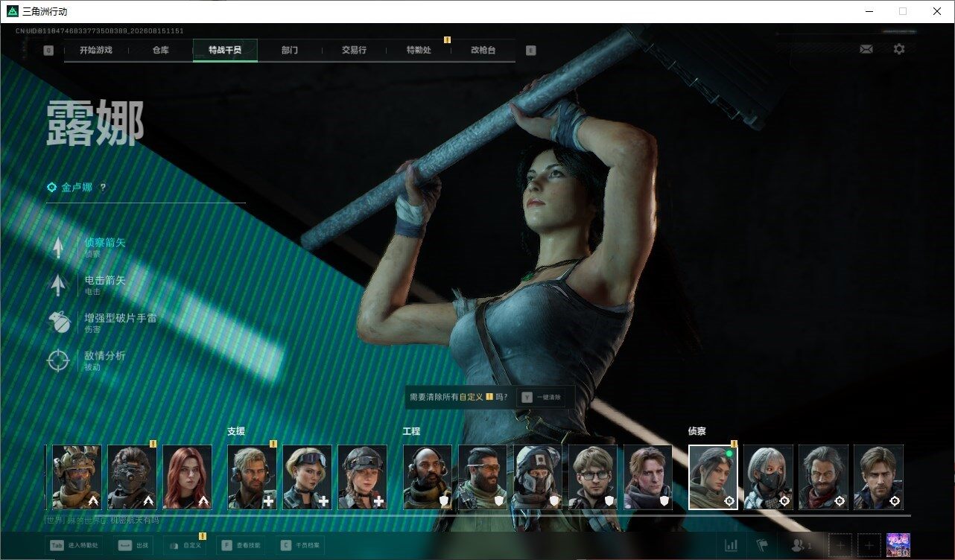Click the Q key hint before 开始游戏
955x560 pixels.
pos(48,51)
